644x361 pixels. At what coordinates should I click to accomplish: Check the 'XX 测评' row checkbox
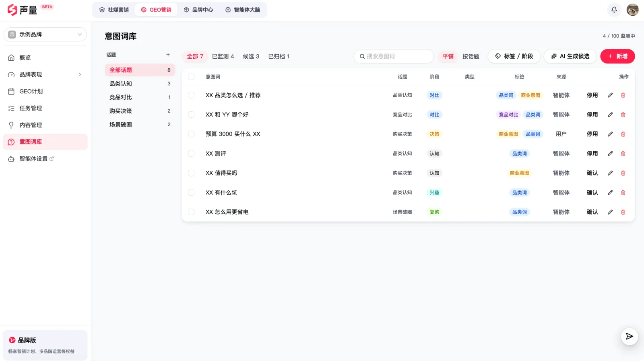point(191,154)
